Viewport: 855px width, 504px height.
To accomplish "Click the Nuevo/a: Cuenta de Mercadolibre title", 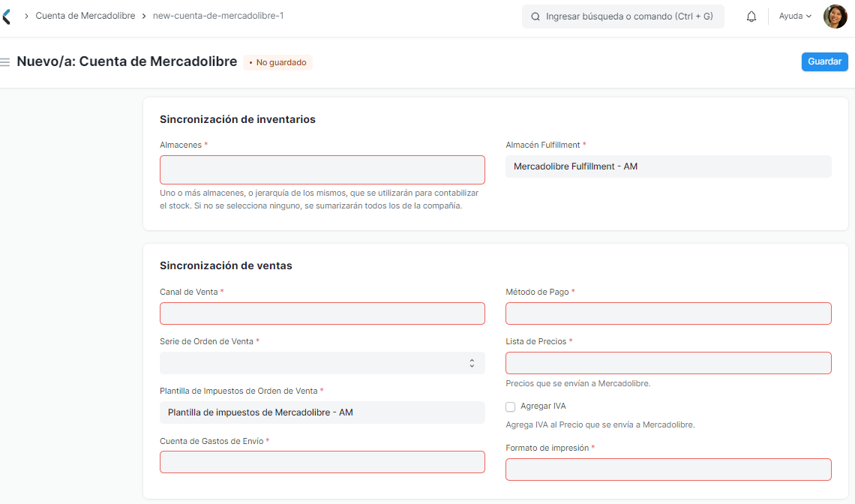I will click(127, 61).
